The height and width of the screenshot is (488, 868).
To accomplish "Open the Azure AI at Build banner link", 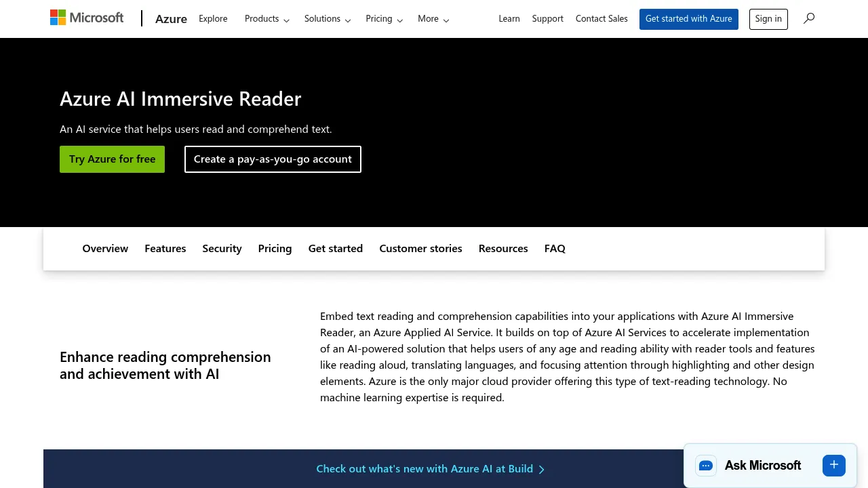I will pos(430,469).
